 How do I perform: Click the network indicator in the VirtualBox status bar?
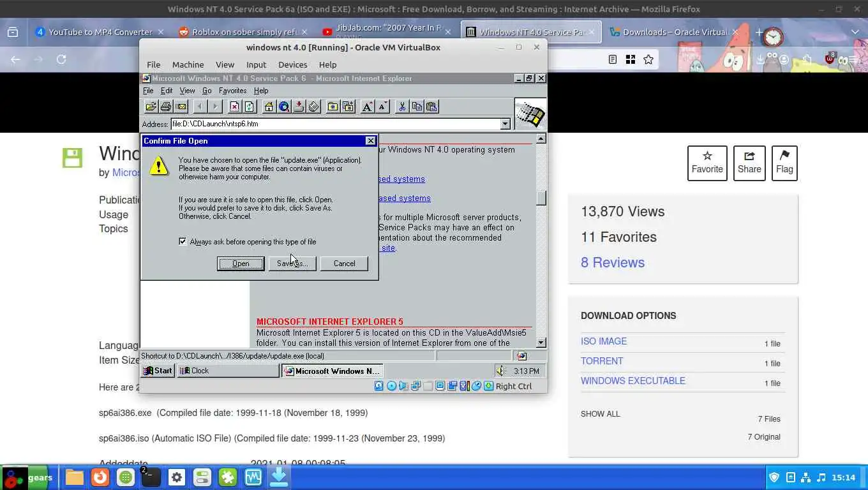pyautogui.click(x=415, y=386)
